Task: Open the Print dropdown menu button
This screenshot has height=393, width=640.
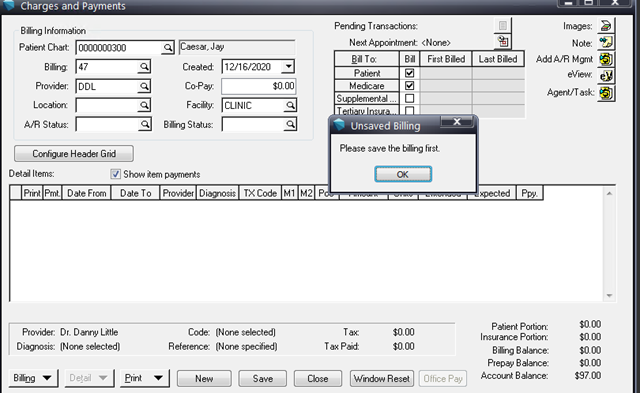Action: click(144, 378)
